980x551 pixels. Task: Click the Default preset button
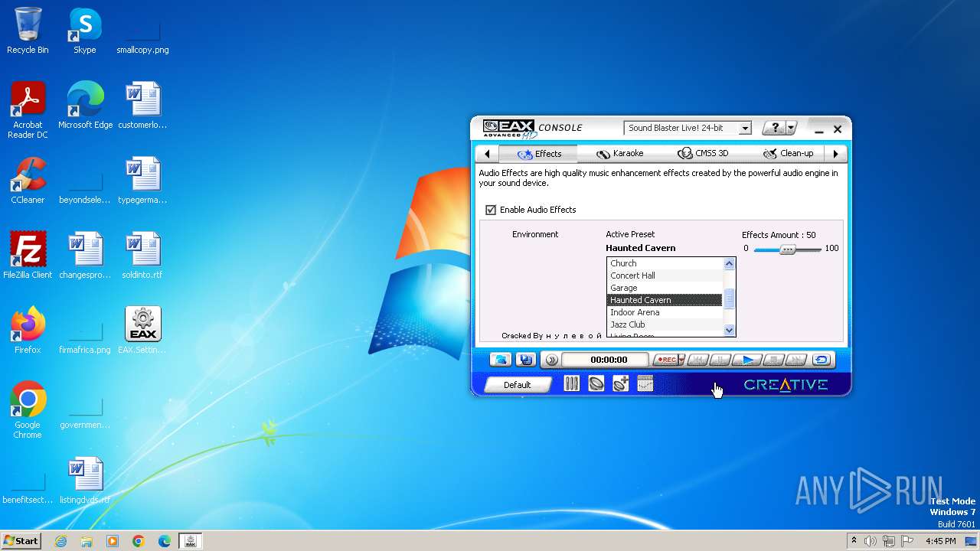pos(517,385)
